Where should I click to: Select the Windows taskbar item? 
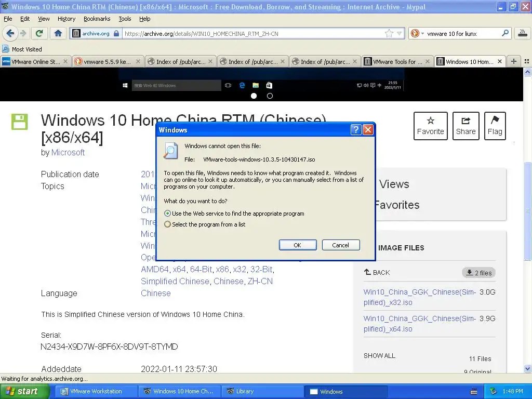click(345, 391)
